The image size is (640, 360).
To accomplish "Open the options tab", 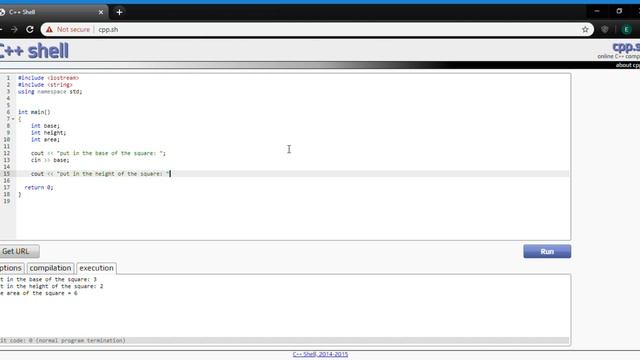I will [x=11, y=268].
